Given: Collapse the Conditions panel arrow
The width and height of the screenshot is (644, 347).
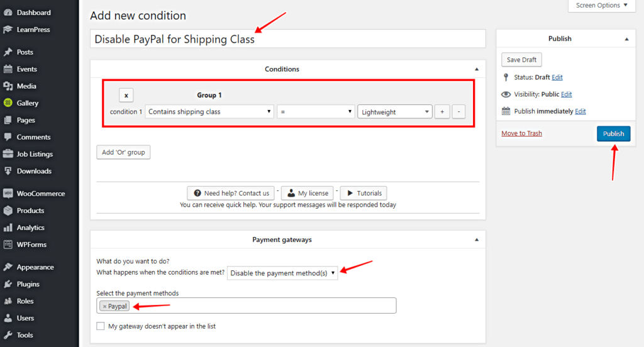Looking at the screenshot, I should click(x=476, y=69).
